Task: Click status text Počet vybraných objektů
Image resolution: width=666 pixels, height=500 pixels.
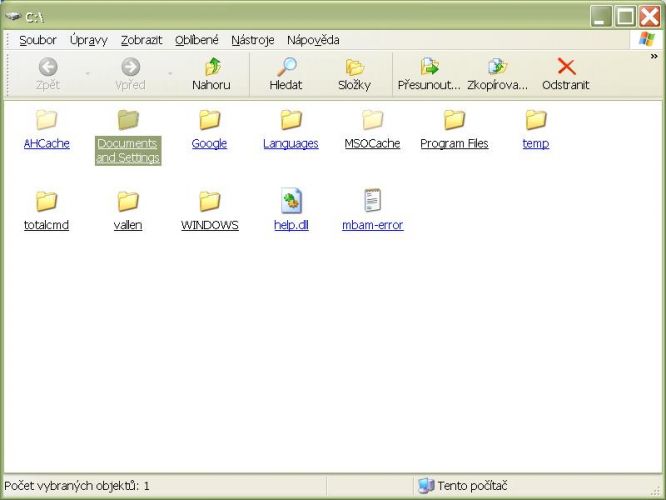Action: coord(77,486)
